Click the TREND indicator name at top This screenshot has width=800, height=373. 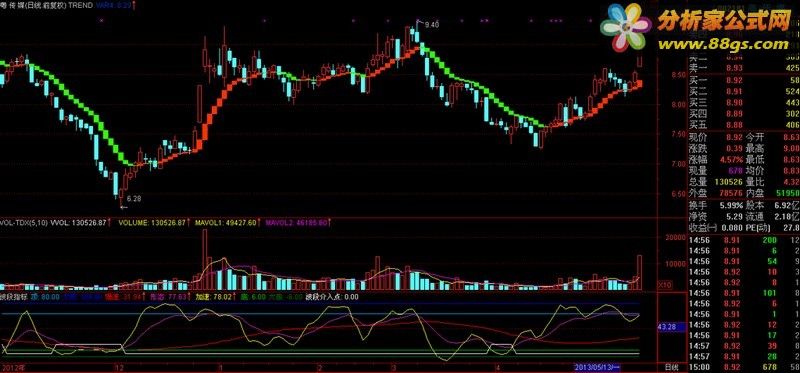(81, 5)
